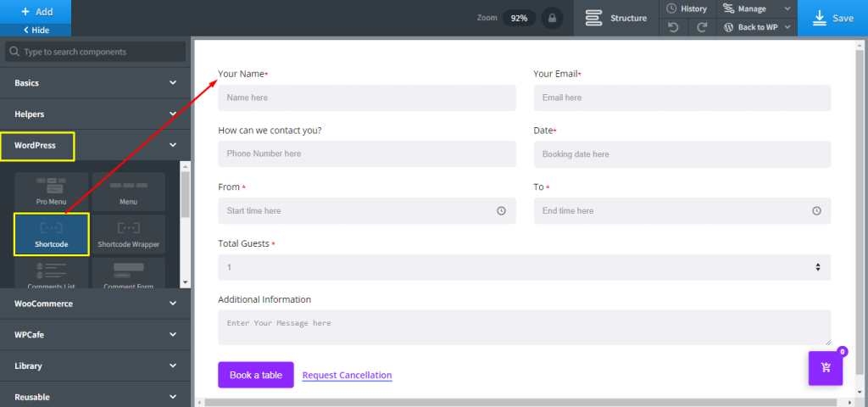Toggle the zoom lock icon

552,19
